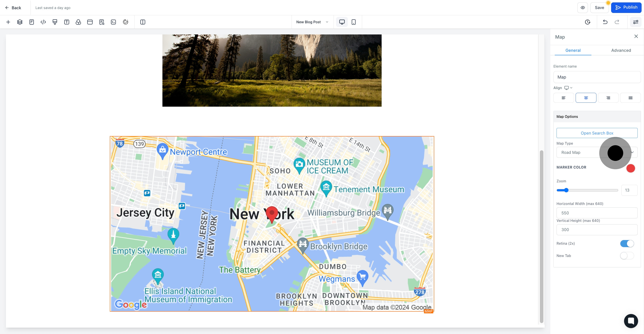Open the cookie consent icon
644x334 pixels.
click(x=126, y=22)
